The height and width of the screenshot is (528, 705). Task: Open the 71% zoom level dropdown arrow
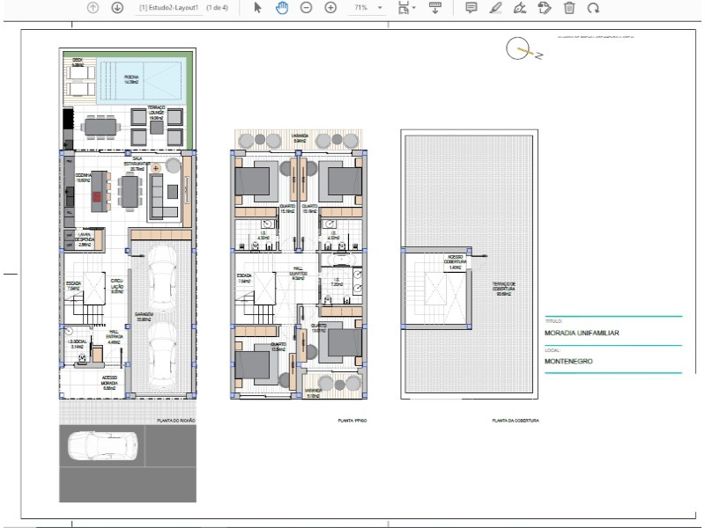click(x=380, y=8)
